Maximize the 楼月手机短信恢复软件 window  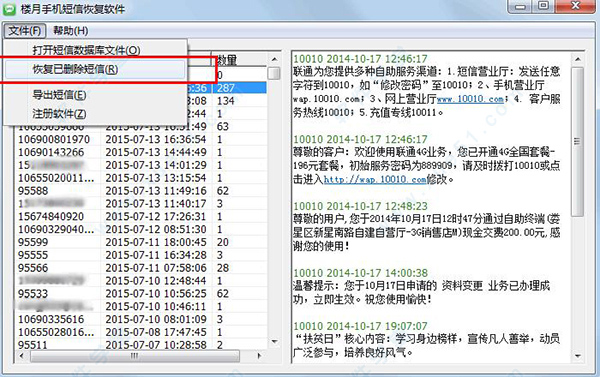(x=543, y=6)
